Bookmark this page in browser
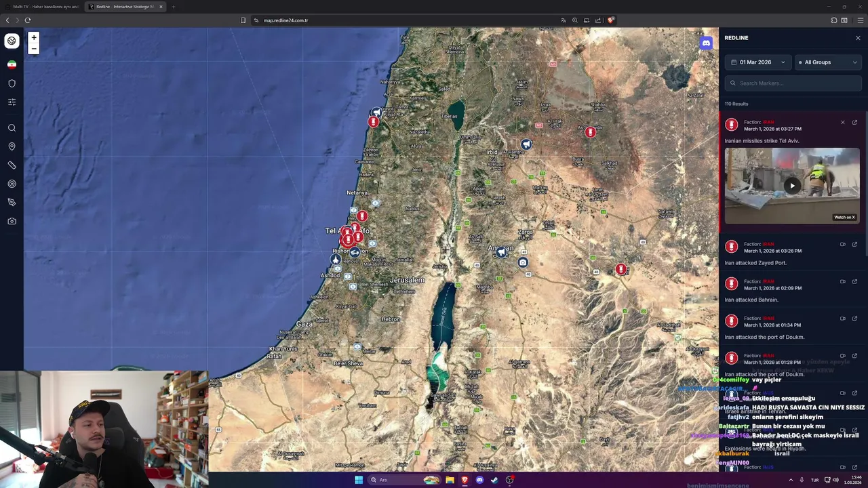 tap(243, 20)
